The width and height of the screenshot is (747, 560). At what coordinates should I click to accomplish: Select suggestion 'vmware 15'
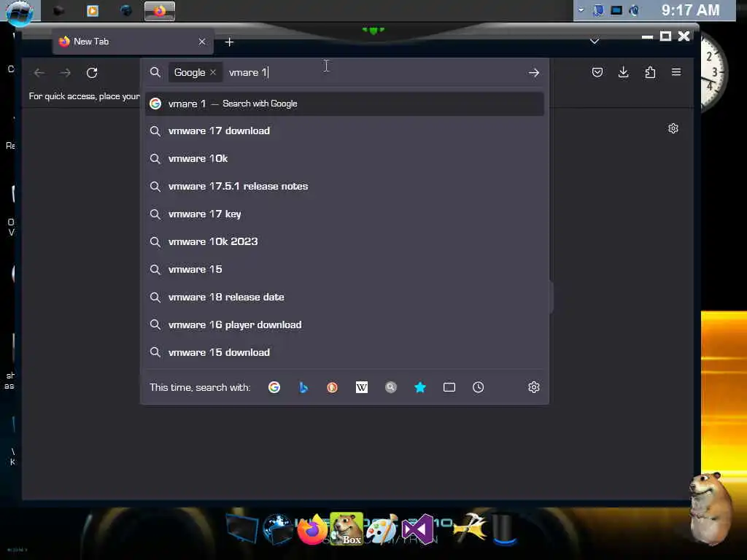pos(344,269)
